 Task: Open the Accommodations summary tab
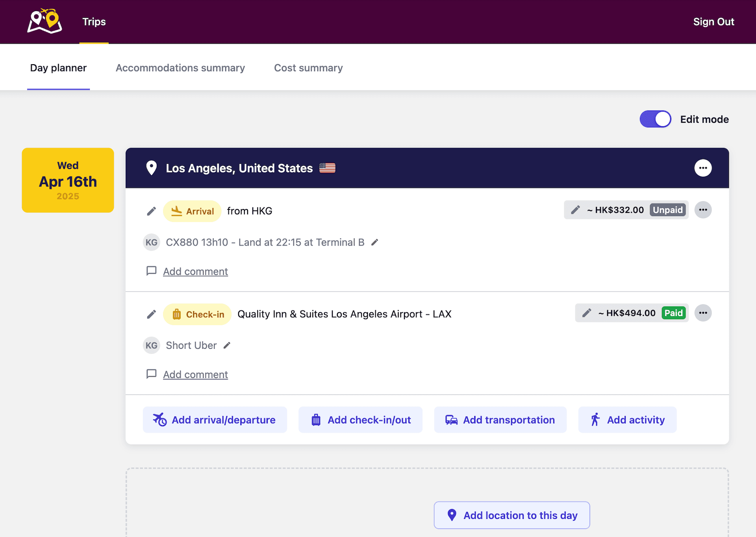180,67
